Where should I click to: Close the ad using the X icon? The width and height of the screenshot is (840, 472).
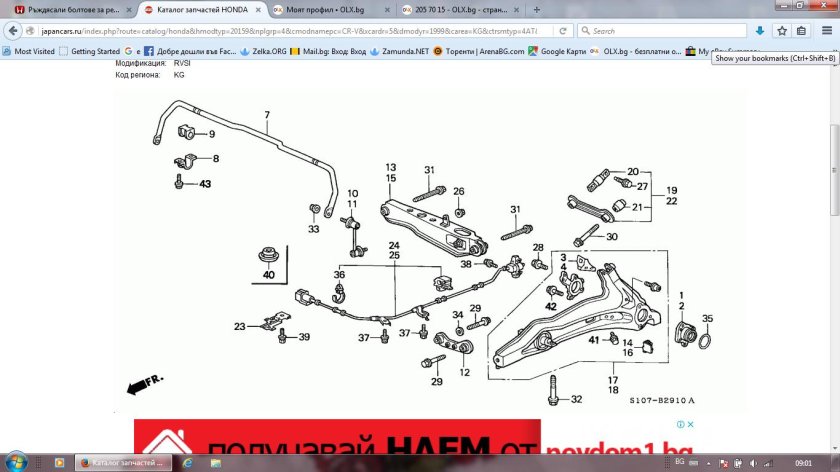(690, 425)
